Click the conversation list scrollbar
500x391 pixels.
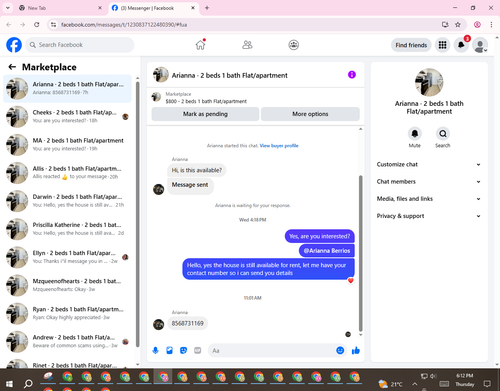[138, 215]
